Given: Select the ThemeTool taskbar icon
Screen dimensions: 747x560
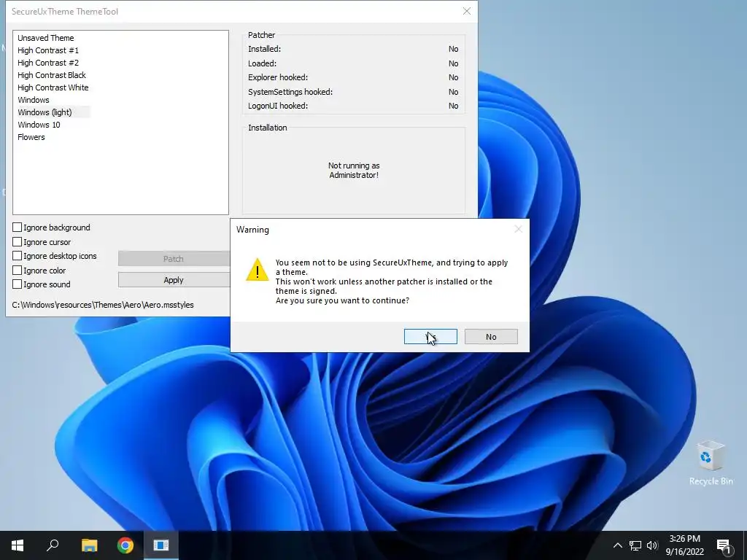Looking at the screenshot, I should pyautogui.click(x=161, y=545).
